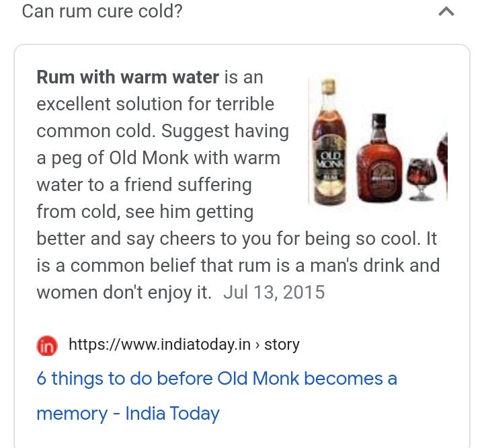Click the red India Today favicon icon

47,346
